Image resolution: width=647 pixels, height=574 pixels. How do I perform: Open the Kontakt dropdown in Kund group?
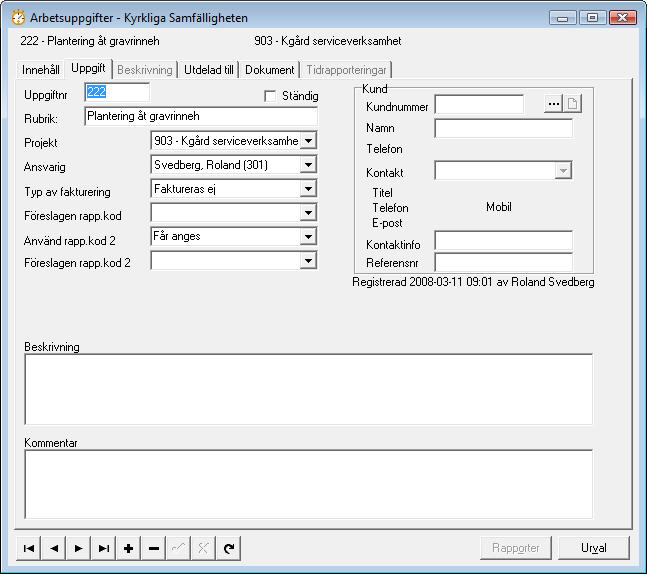click(563, 170)
